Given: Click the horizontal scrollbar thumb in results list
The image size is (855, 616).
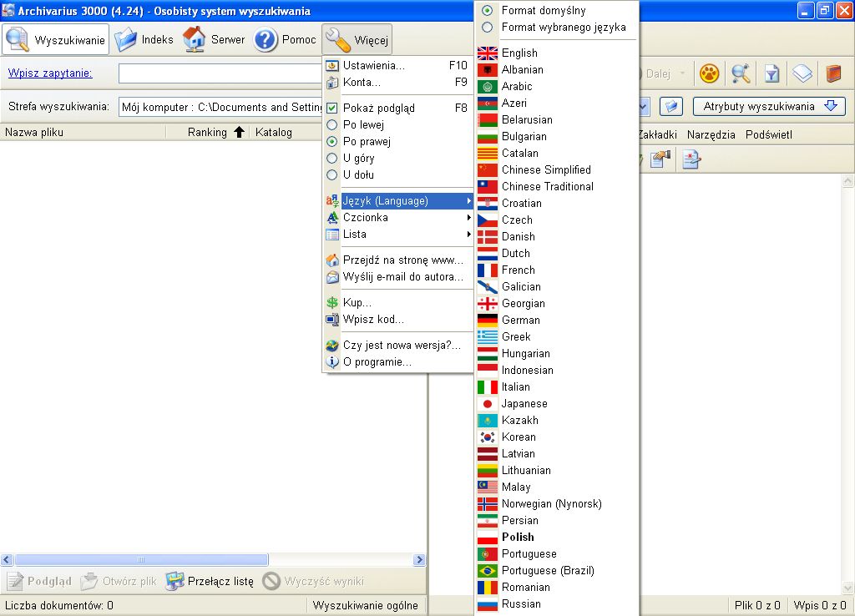Looking at the screenshot, I should (141, 559).
